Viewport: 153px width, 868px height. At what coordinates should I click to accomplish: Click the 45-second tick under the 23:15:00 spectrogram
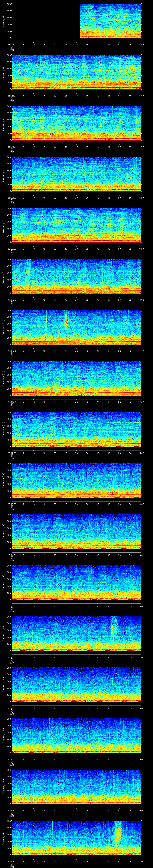[109, 606]
